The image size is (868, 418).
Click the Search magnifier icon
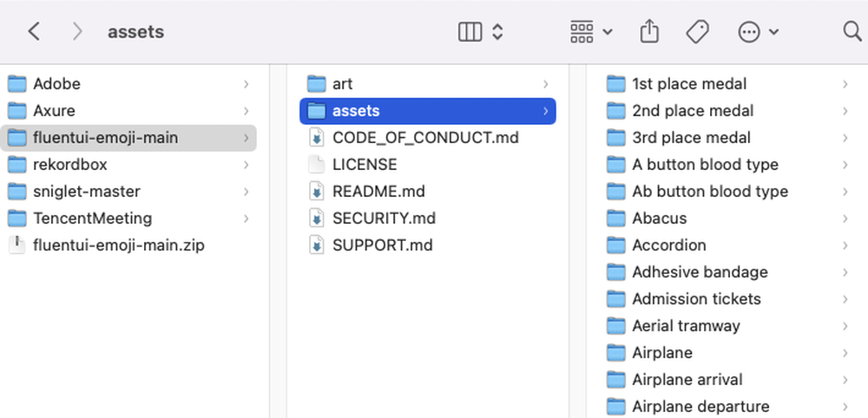click(x=852, y=31)
